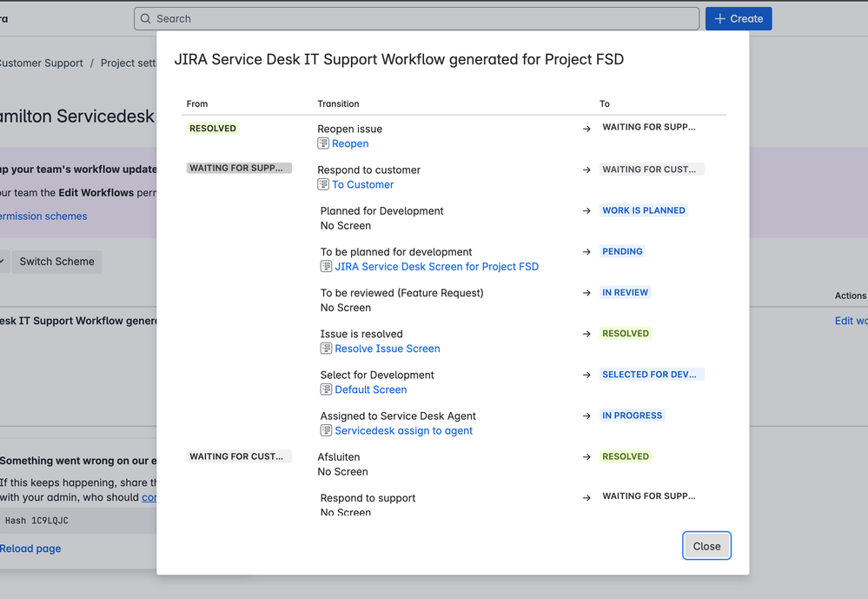Open the To Customer screen link
Viewport: 868px width, 599px height.
click(x=362, y=184)
